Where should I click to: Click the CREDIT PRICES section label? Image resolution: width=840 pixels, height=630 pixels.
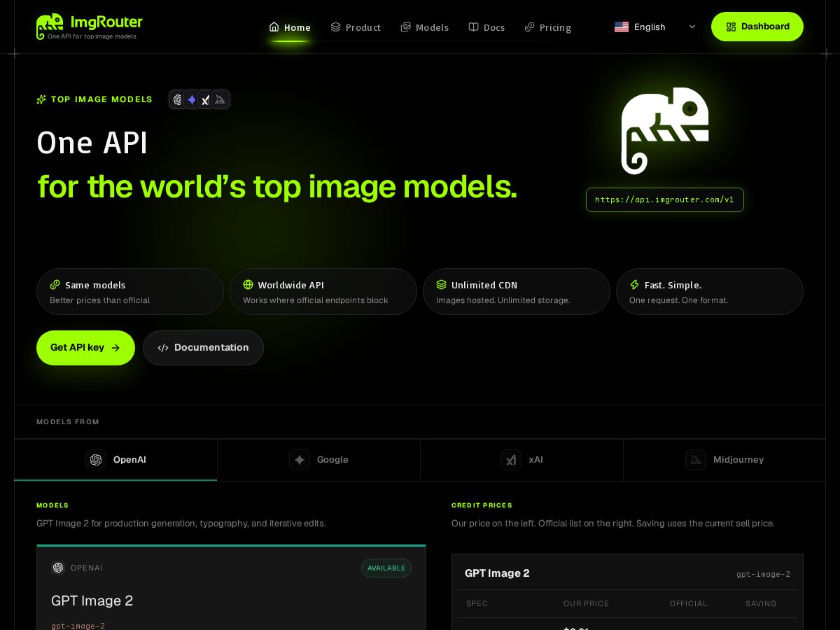482,505
